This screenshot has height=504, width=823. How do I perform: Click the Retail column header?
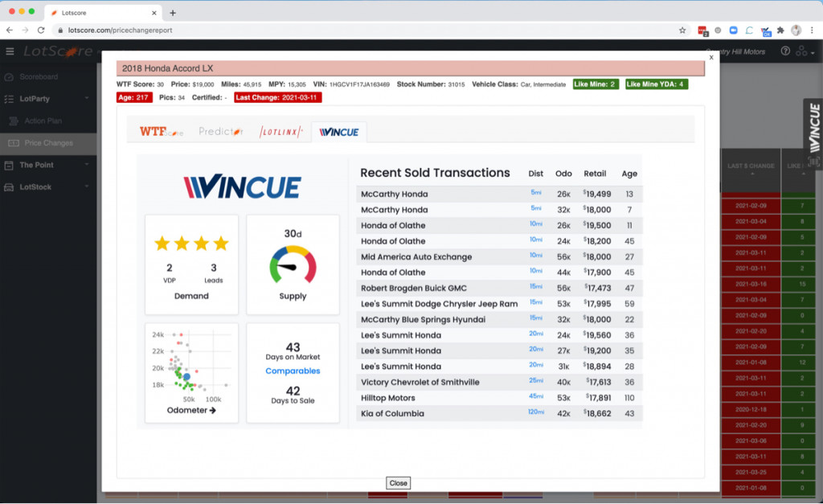click(595, 174)
